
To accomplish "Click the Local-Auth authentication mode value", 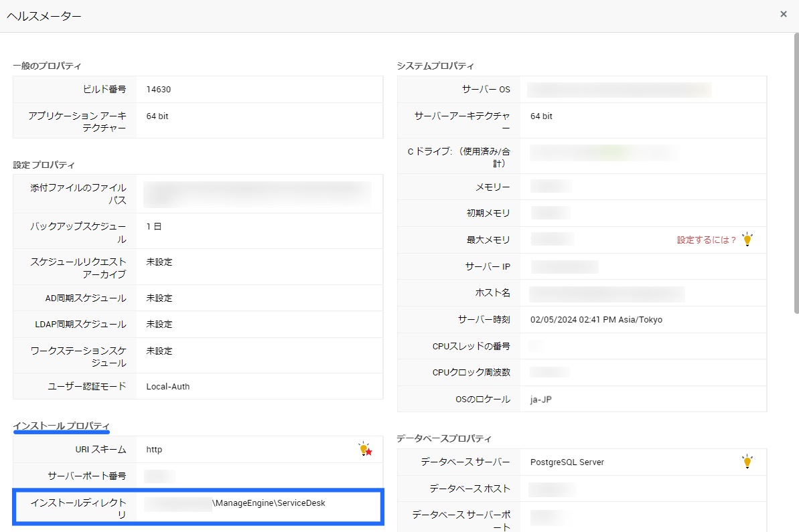I will click(x=168, y=386).
